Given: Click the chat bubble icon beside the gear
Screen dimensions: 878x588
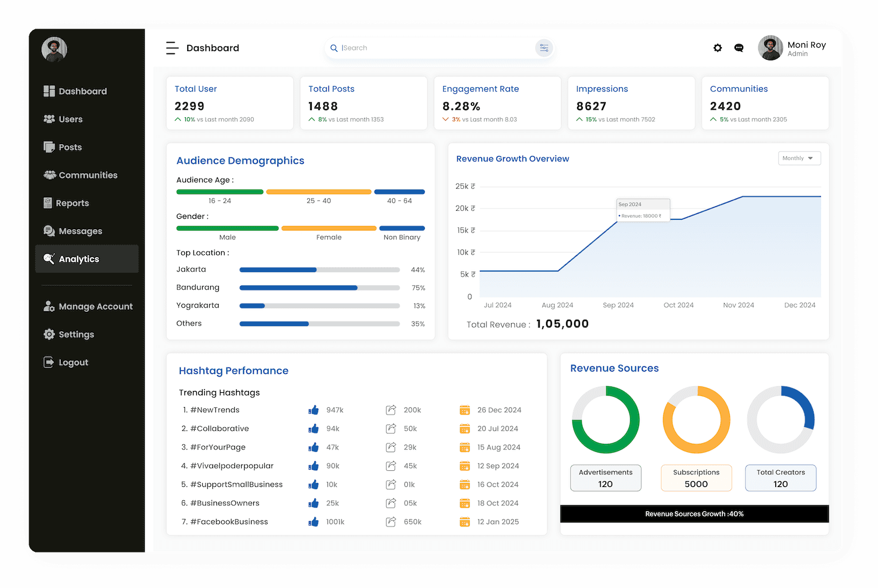Looking at the screenshot, I should pyautogui.click(x=739, y=48).
